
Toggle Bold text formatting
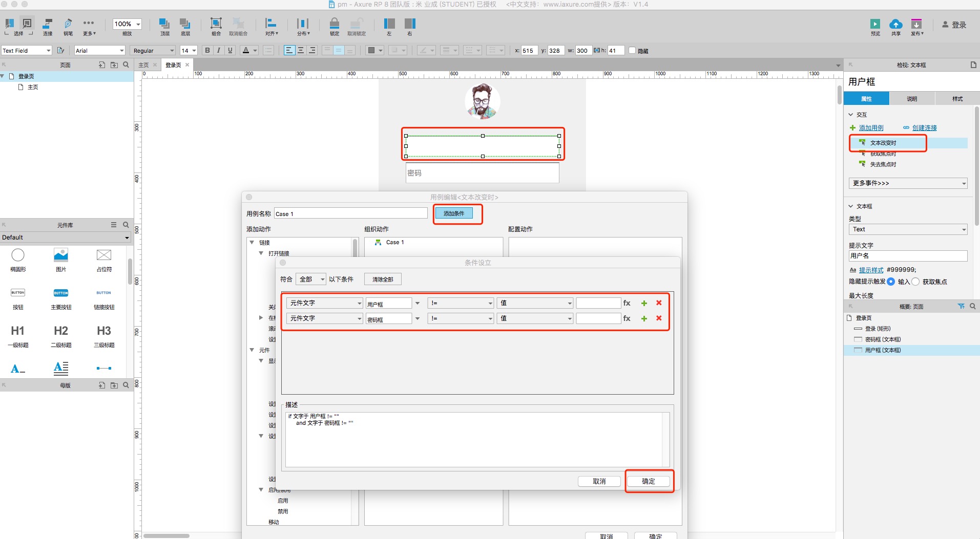207,50
